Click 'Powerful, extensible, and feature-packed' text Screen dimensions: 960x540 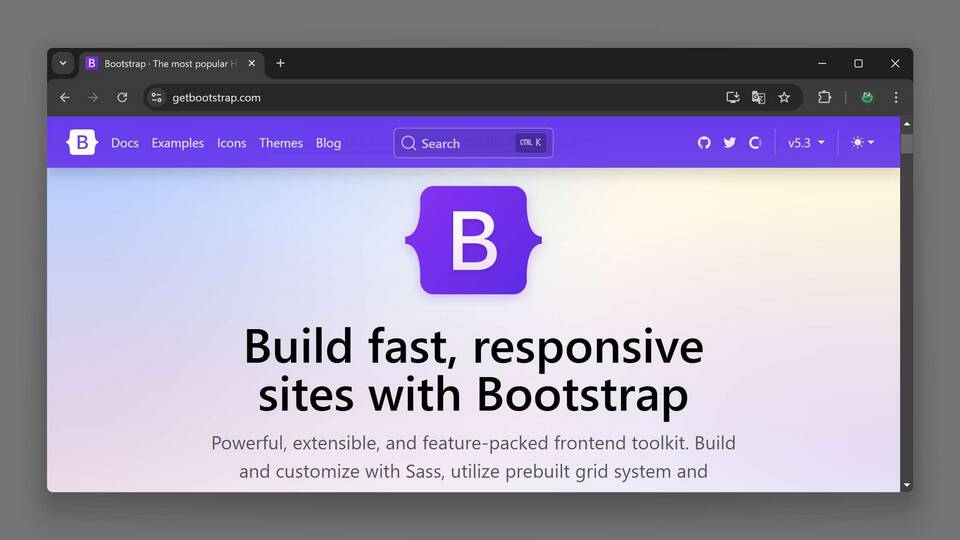click(380, 443)
